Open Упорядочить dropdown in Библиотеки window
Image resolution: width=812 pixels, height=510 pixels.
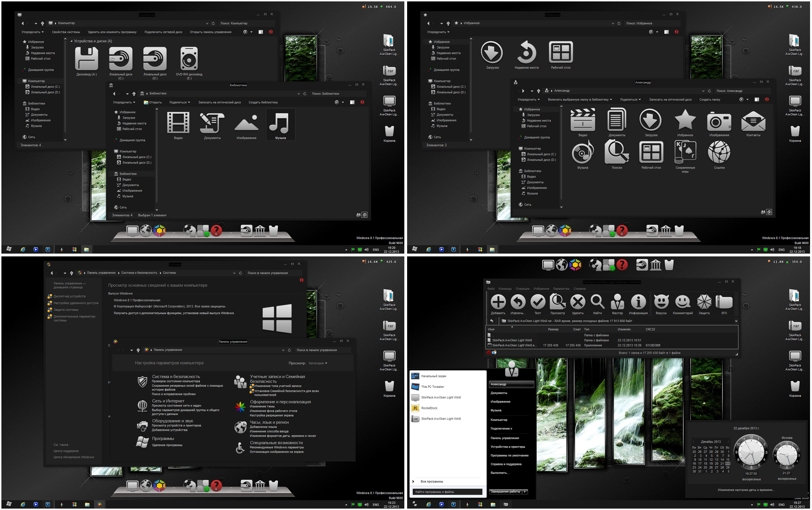pos(124,102)
